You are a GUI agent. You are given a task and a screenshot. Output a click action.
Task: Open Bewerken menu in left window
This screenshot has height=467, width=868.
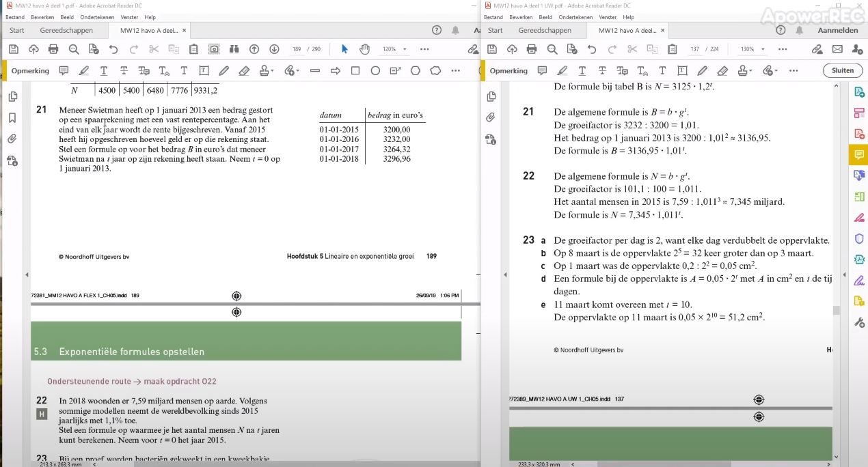point(42,17)
